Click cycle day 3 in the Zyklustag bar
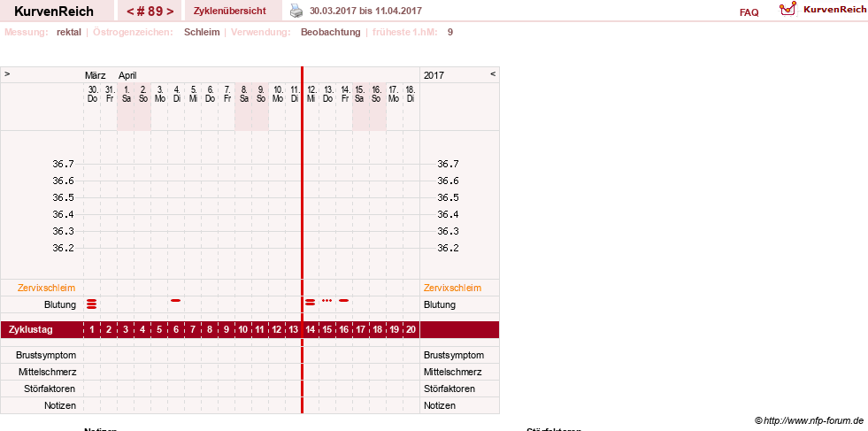 [x=126, y=329]
